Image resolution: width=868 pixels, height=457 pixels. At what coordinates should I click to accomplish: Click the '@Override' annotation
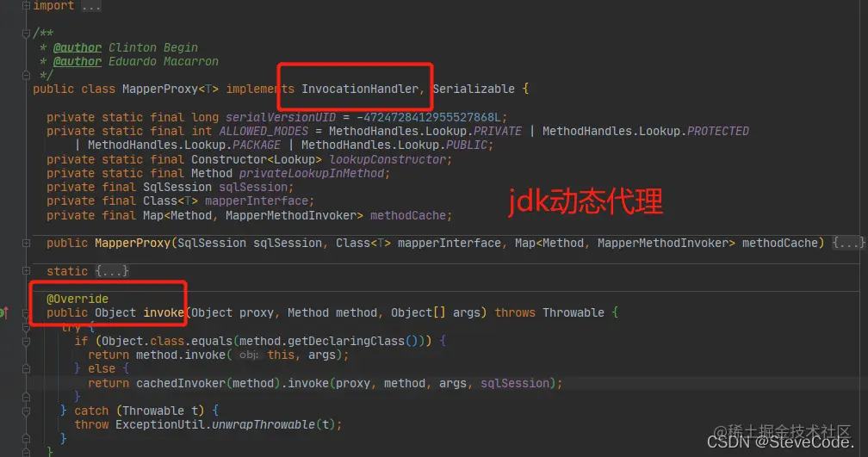pos(77,300)
